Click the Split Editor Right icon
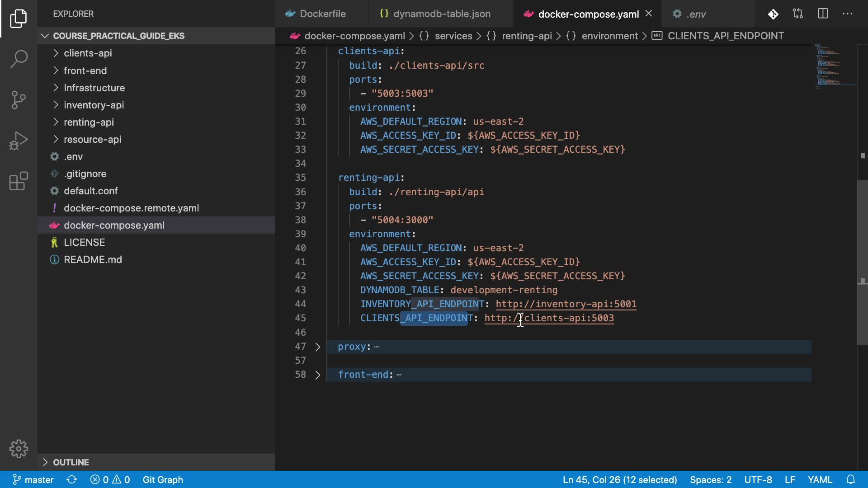 click(x=823, y=14)
